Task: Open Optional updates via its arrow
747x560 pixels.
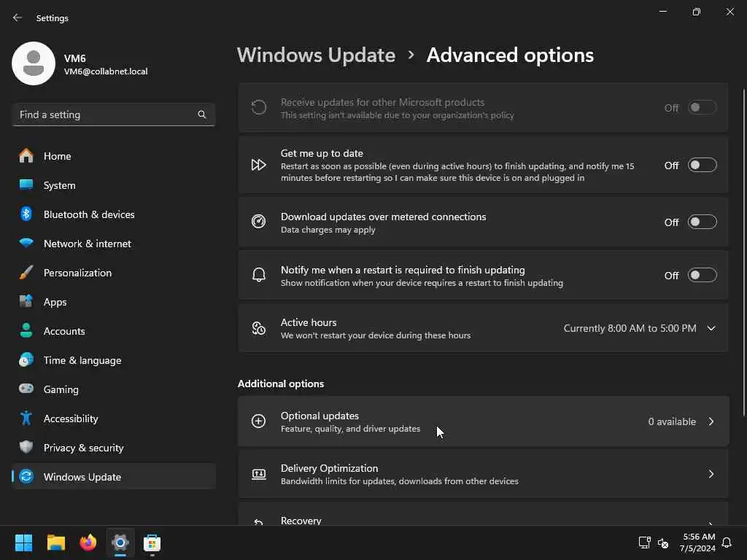Action: (711, 421)
